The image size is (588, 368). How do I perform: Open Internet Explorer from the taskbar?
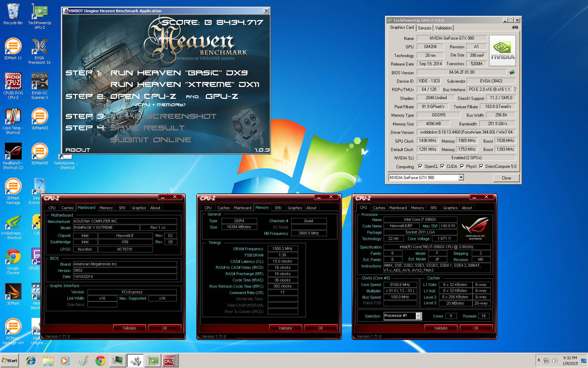(31, 361)
